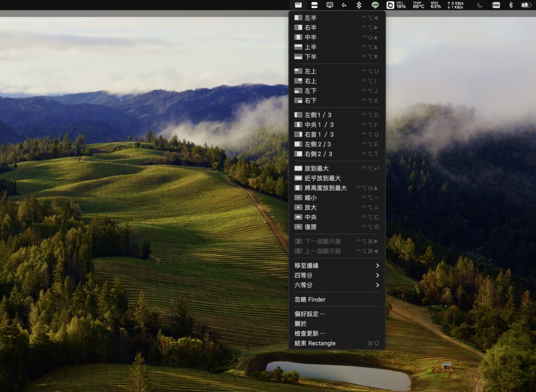Open the Bluetooth menu bar icon

coord(511,5)
